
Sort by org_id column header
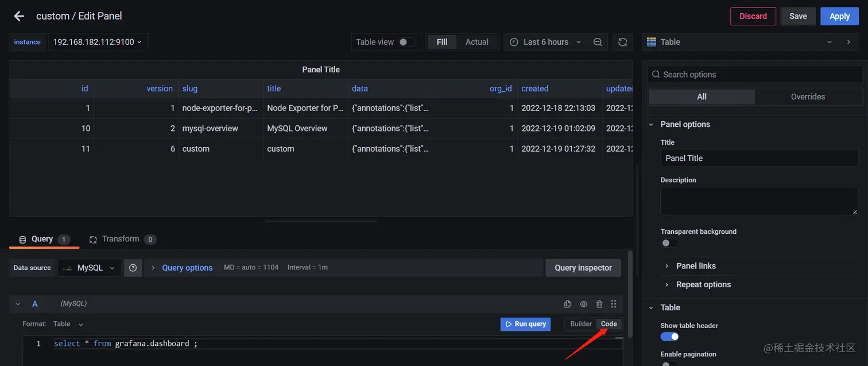[501, 88]
